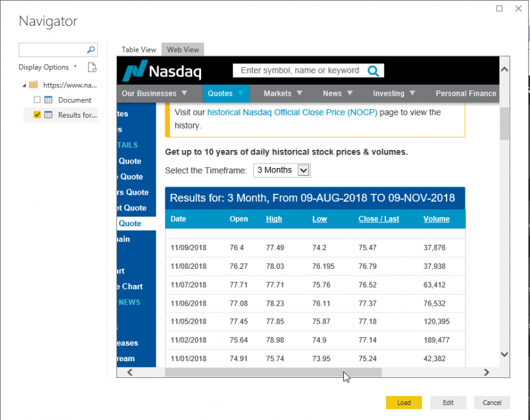
Task: Click the close value 77.37
Action: click(x=367, y=304)
